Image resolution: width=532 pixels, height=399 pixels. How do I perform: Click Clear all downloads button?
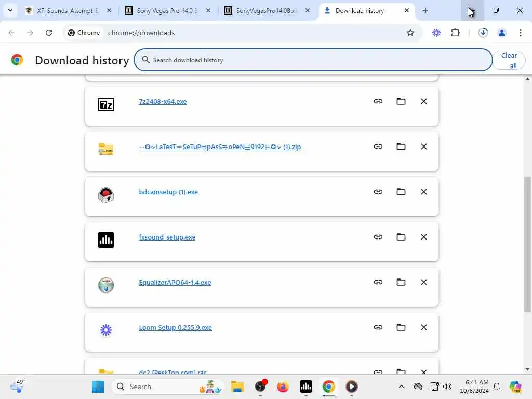click(x=509, y=60)
